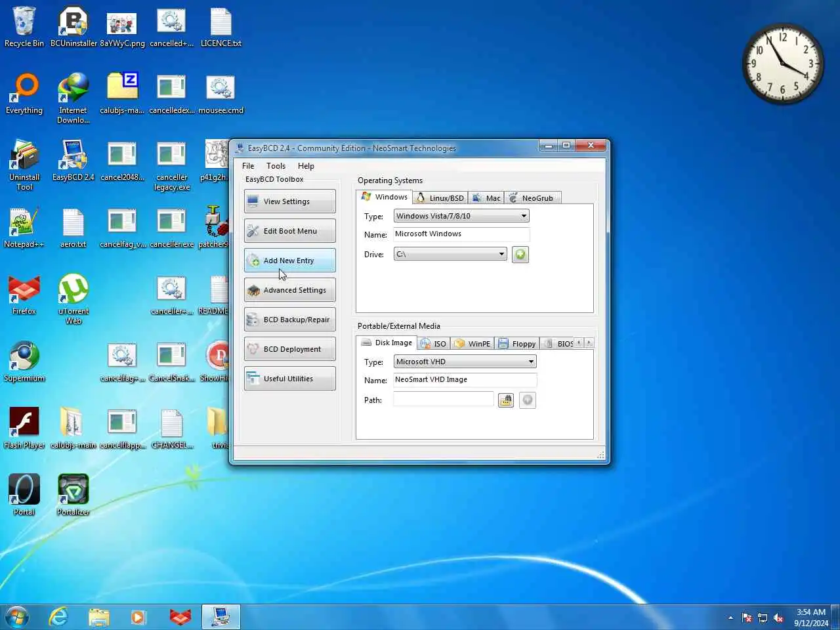
Task: Select the mousee.cmd script icon
Action: 221,94
